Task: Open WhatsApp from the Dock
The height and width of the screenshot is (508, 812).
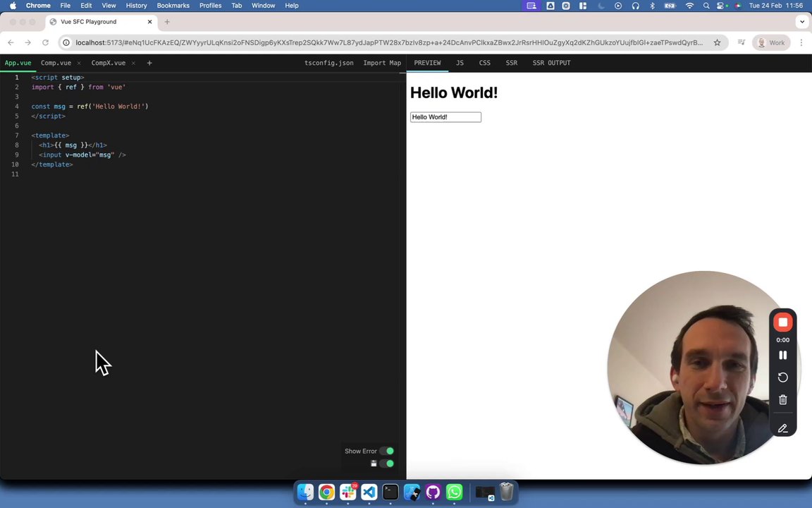Action: click(x=454, y=492)
